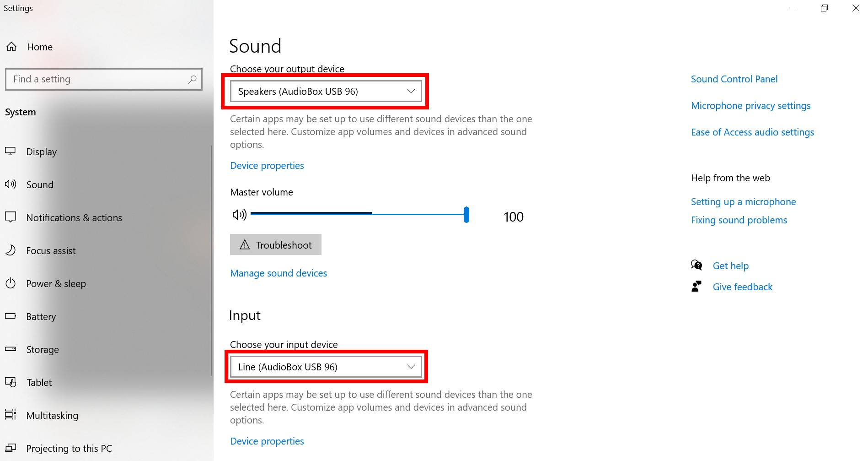Click the Get help icon
The image size is (868, 461).
pyautogui.click(x=697, y=265)
